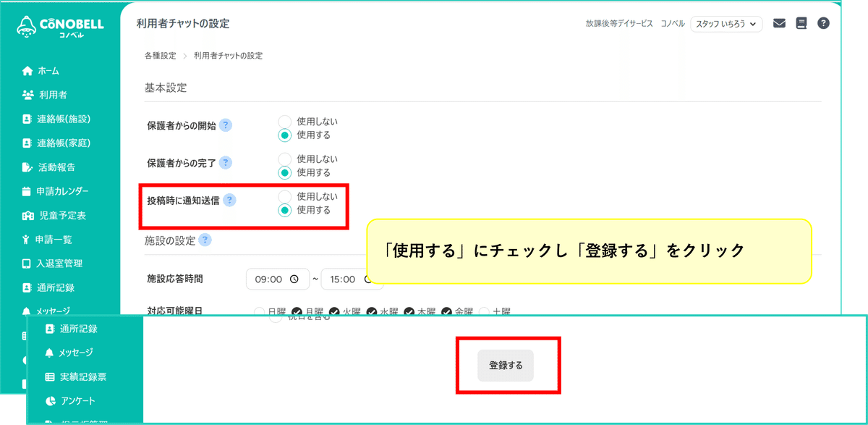Click the Home house icon in sidebar

pos(27,71)
